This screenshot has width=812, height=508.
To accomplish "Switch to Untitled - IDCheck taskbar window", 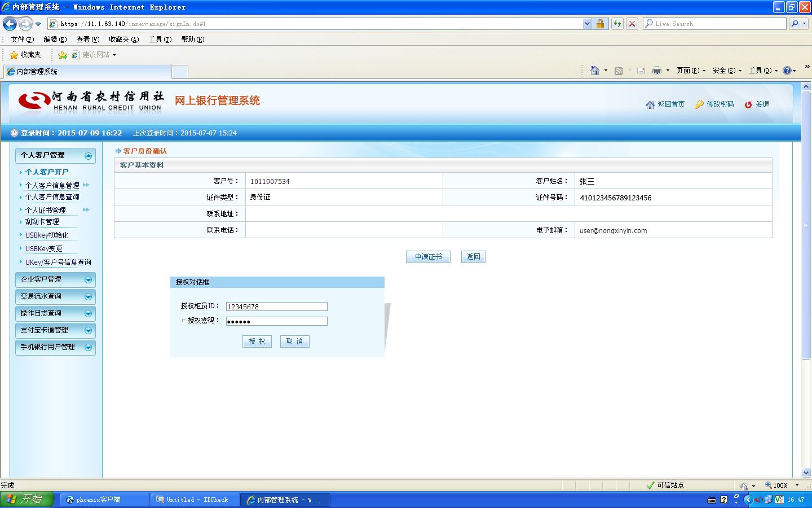I will tap(195, 500).
